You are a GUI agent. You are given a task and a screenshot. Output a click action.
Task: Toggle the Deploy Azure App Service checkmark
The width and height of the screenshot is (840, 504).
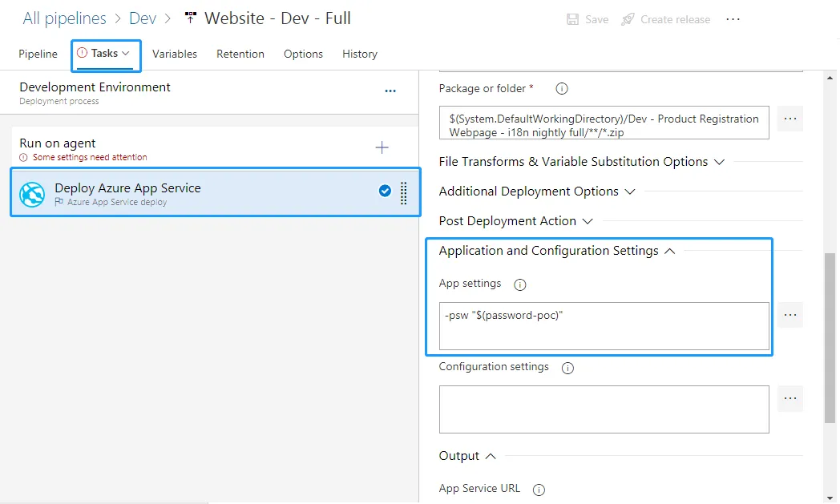(385, 191)
